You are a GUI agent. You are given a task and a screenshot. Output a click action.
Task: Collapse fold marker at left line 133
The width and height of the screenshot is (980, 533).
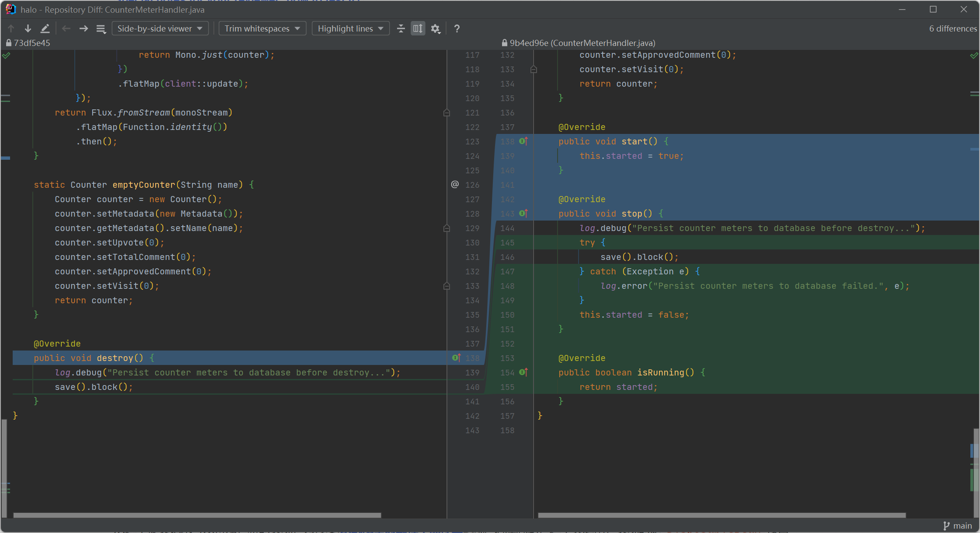(446, 286)
